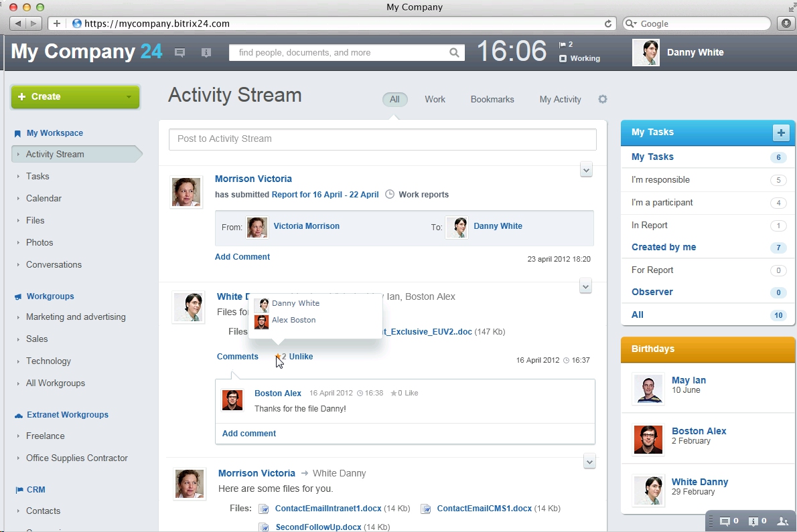Click Comments link on Danny's post
The image size is (797, 532).
(237, 357)
